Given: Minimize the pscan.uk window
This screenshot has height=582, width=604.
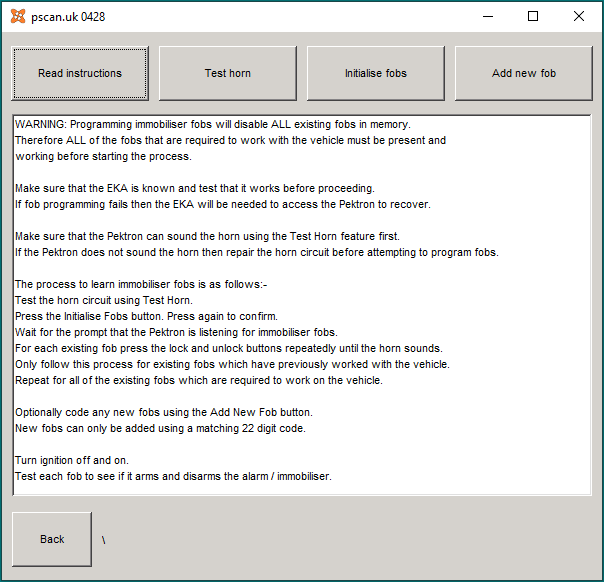Looking at the screenshot, I should point(488,16).
